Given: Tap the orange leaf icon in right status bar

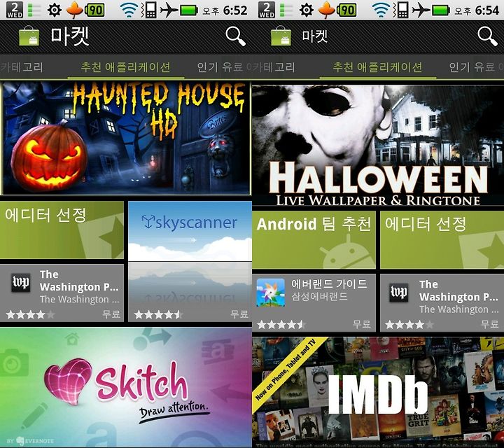Looking at the screenshot, I should pyautogui.click(x=326, y=10).
